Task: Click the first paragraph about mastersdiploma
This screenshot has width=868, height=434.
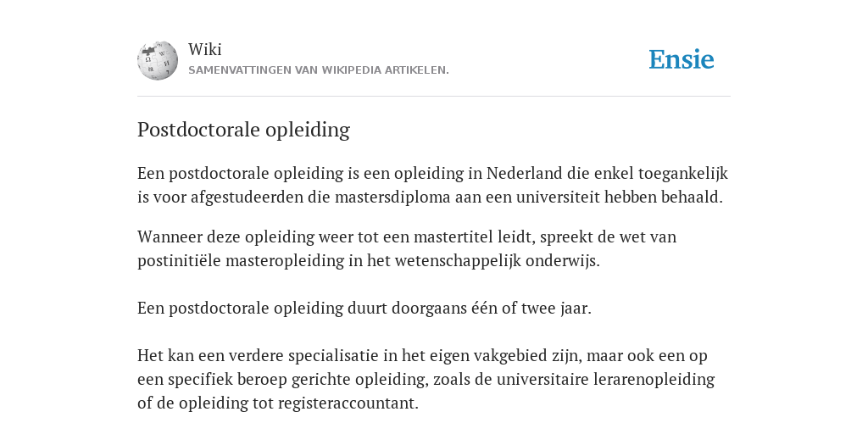Action: [432, 185]
